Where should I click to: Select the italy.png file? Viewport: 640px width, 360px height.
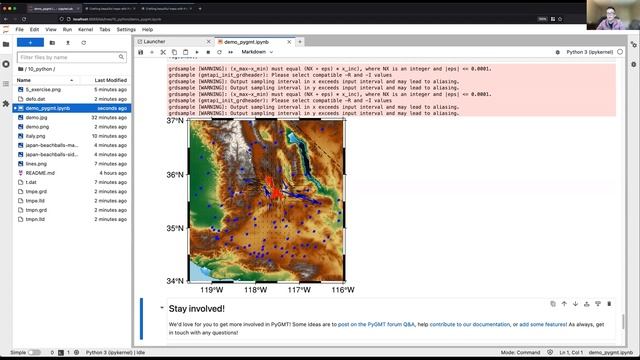72,136
